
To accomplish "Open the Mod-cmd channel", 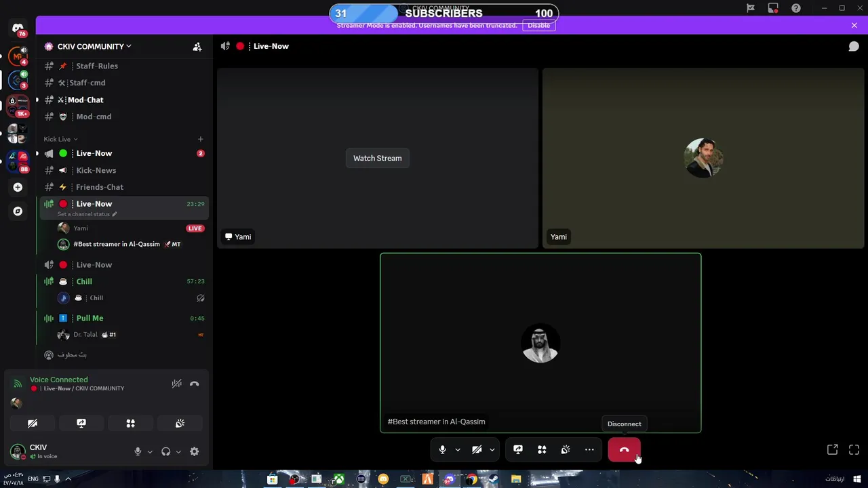I will pyautogui.click(x=123, y=117).
